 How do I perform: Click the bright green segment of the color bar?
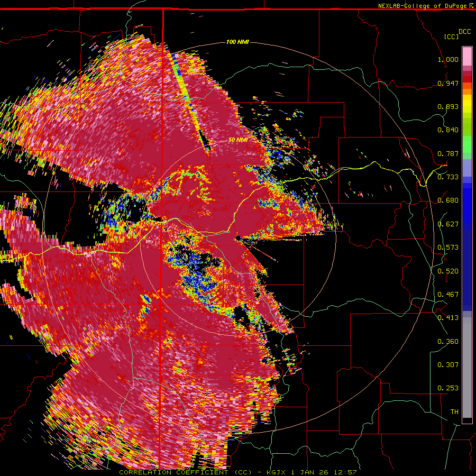(x=467, y=144)
